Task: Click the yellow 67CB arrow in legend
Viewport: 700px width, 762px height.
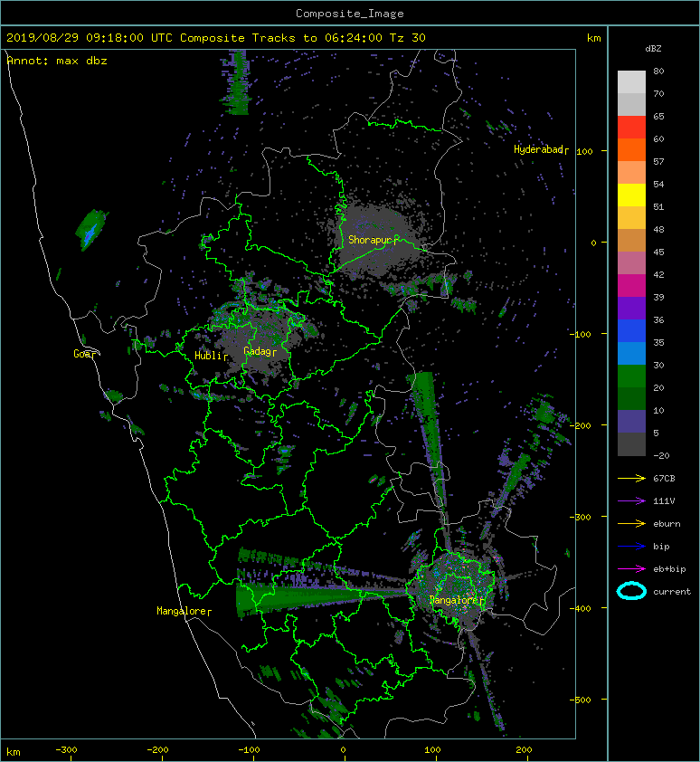Action: 631,478
